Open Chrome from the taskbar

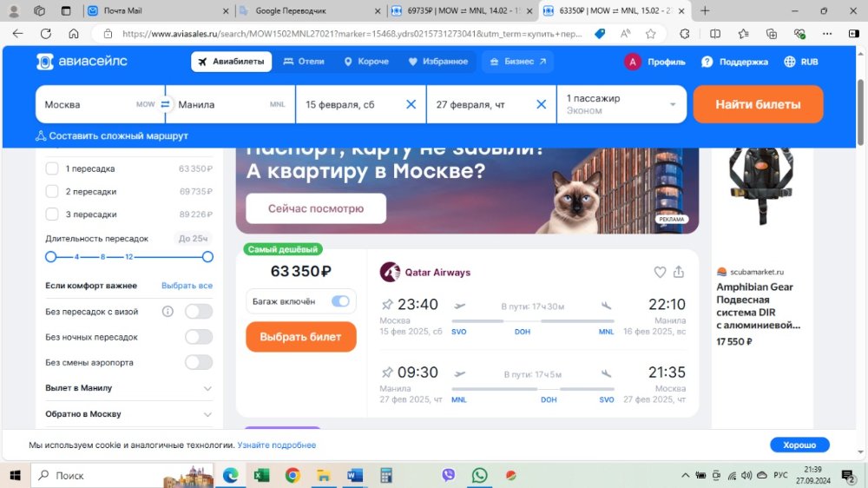click(293, 475)
